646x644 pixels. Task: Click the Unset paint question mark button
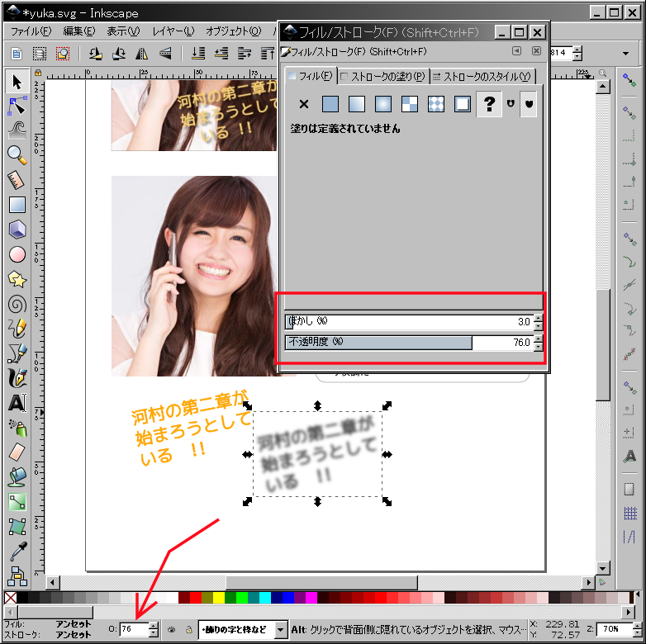(x=489, y=104)
